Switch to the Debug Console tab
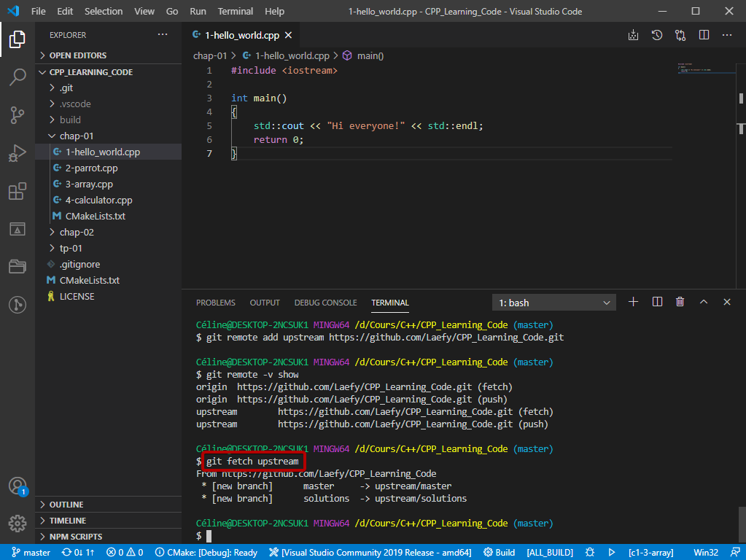This screenshot has width=746, height=560. point(325,303)
